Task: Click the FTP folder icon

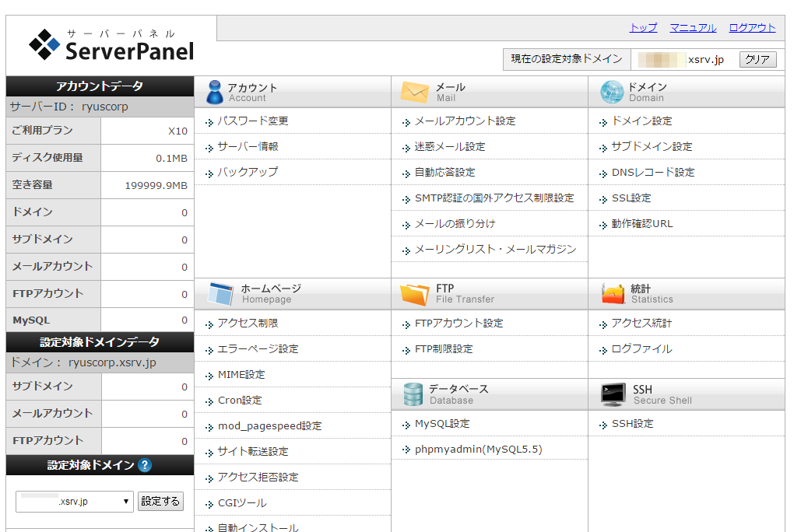Action: pyautogui.click(x=414, y=294)
